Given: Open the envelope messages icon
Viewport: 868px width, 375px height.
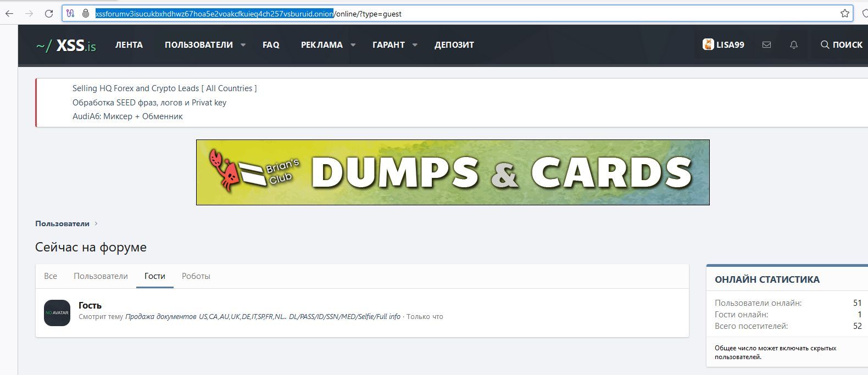Looking at the screenshot, I should click(766, 45).
